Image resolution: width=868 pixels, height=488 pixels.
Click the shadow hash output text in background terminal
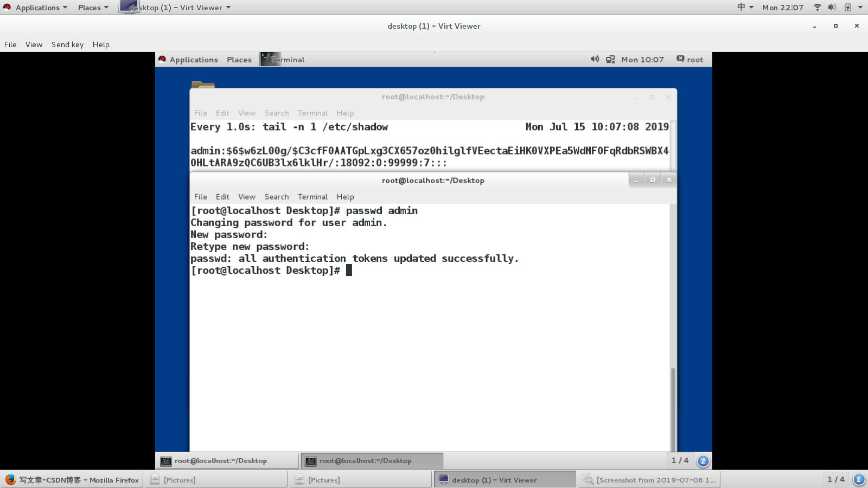(430, 157)
